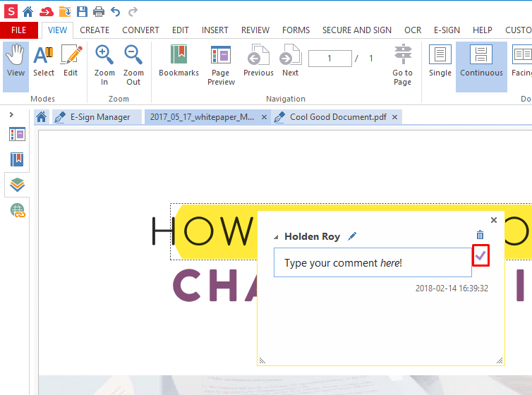The image size is (532, 395).
Task: Switch to the REVIEW ribbon tab
Action: (x=255, y=30)
